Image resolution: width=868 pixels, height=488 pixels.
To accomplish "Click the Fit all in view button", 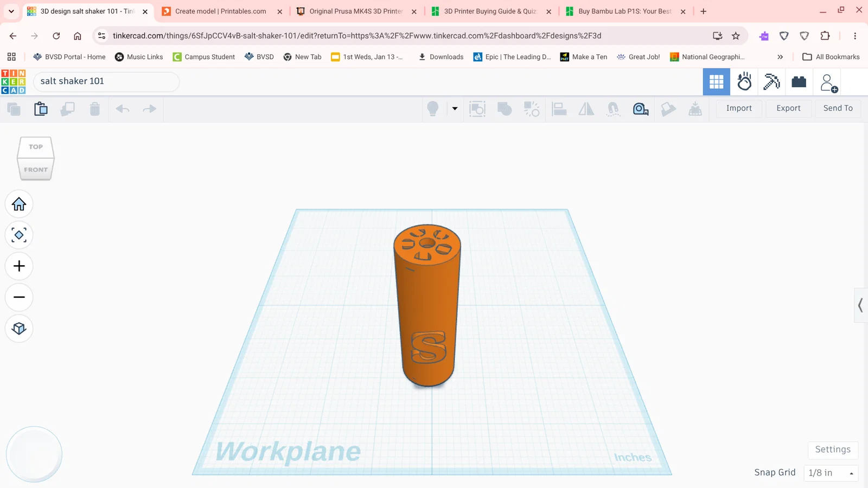I will [x=19, y=235].
